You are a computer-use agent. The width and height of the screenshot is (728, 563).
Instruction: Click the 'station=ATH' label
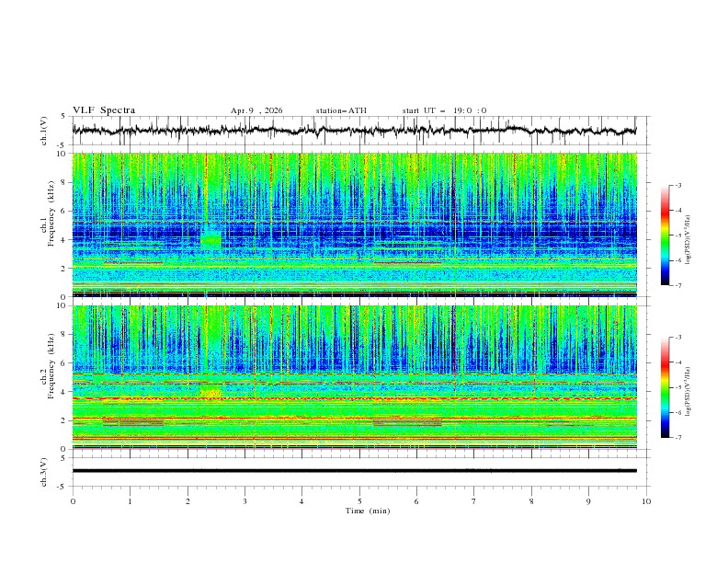(x=341, y=110)
